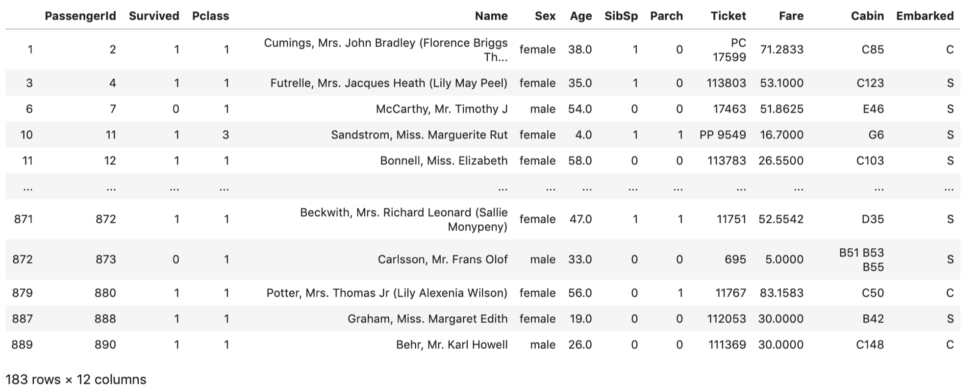This screenshot has width=980, height=391.
Task: Click the Embarked column header
Action: point(925,16)
